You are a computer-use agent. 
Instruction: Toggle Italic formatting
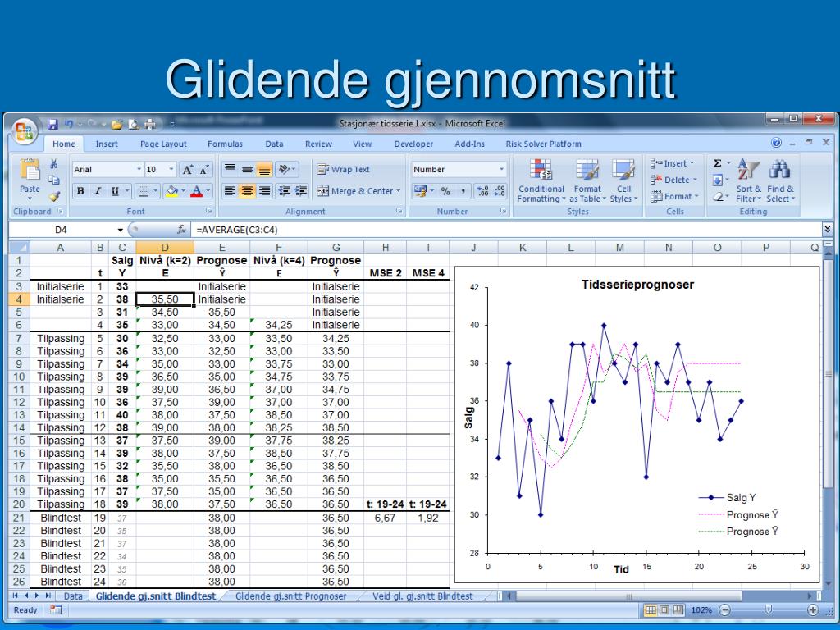tap(98, 191)
